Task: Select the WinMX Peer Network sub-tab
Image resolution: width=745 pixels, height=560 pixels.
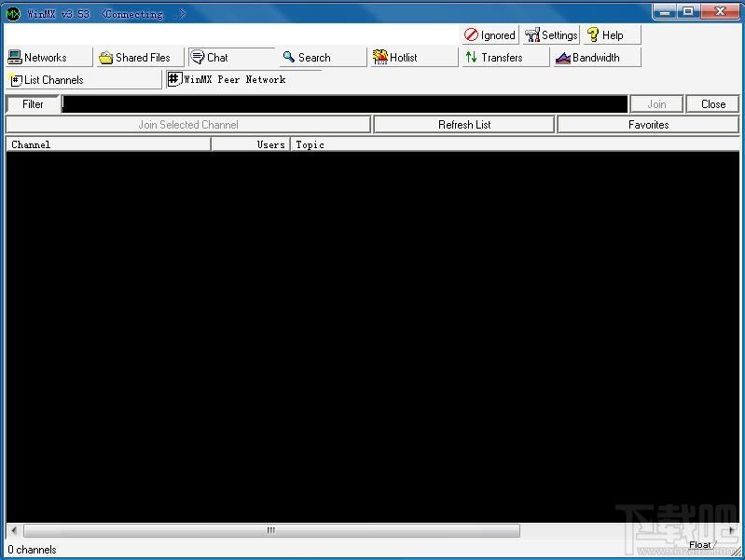Action: [x=243, y=79]
